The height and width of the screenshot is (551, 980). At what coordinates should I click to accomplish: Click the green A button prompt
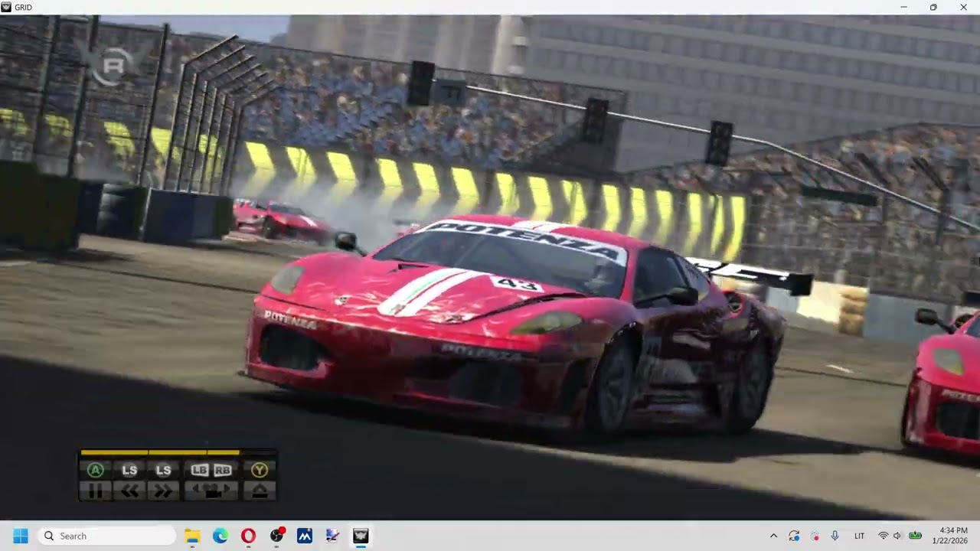[95, 470]
